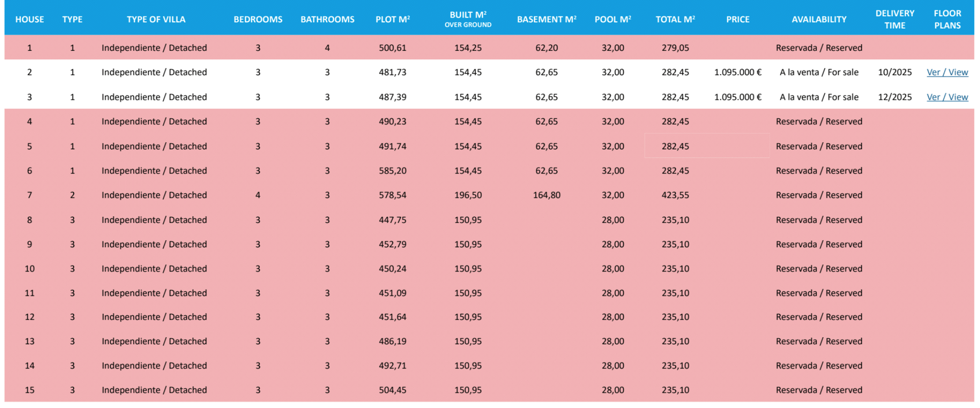Image resolution: width=980 pixels, height=408 pixels.
Task: Select the 164,80 basement cell of house 7
Action: tap(547, 195)
